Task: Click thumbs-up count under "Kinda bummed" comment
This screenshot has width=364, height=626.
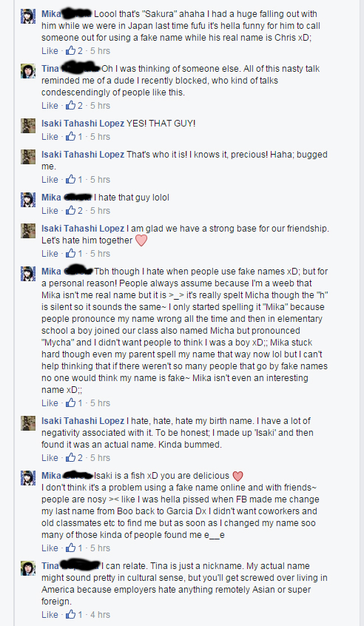Action: [x=80, y=458]
